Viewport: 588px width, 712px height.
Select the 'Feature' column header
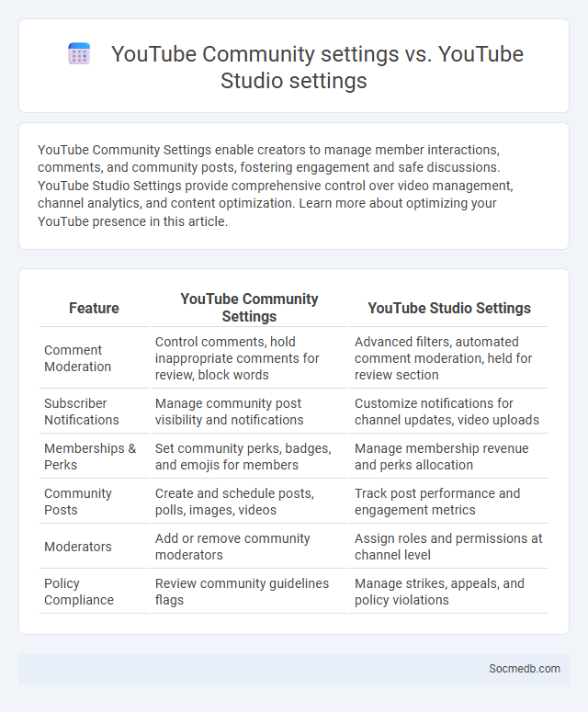(94, 308)
